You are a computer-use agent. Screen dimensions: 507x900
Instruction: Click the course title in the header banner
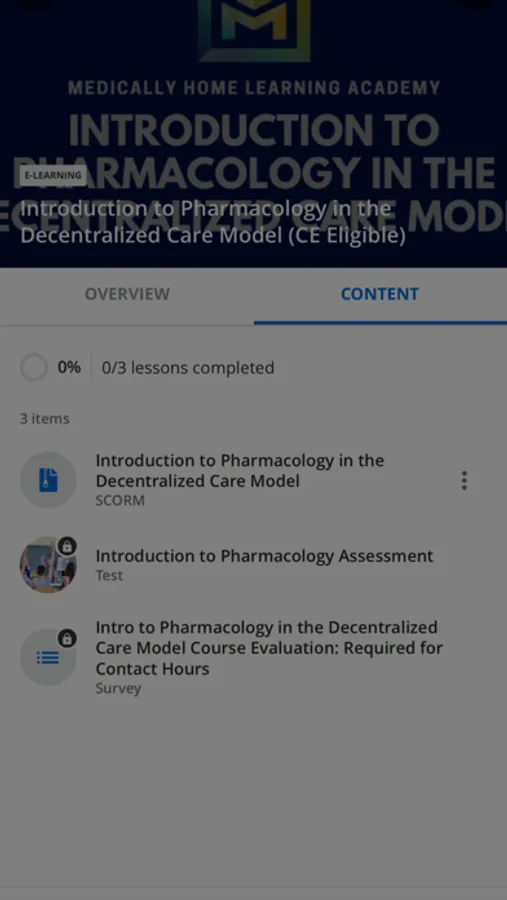pos(212,222)
